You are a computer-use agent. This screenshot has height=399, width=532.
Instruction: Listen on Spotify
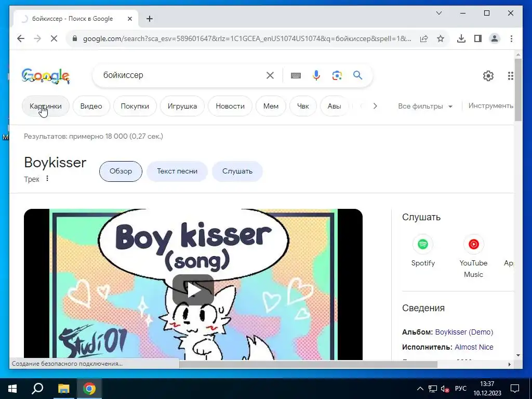(423, 250)
